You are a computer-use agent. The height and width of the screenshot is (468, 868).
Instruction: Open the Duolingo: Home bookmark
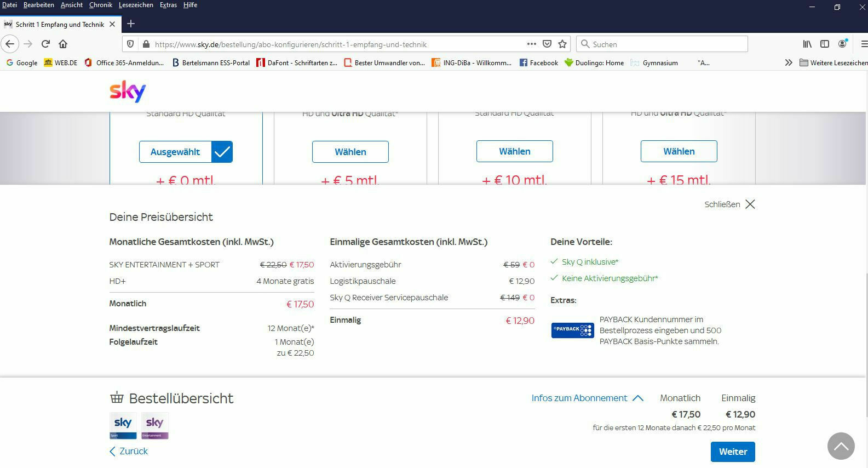(x=594, y=62)
